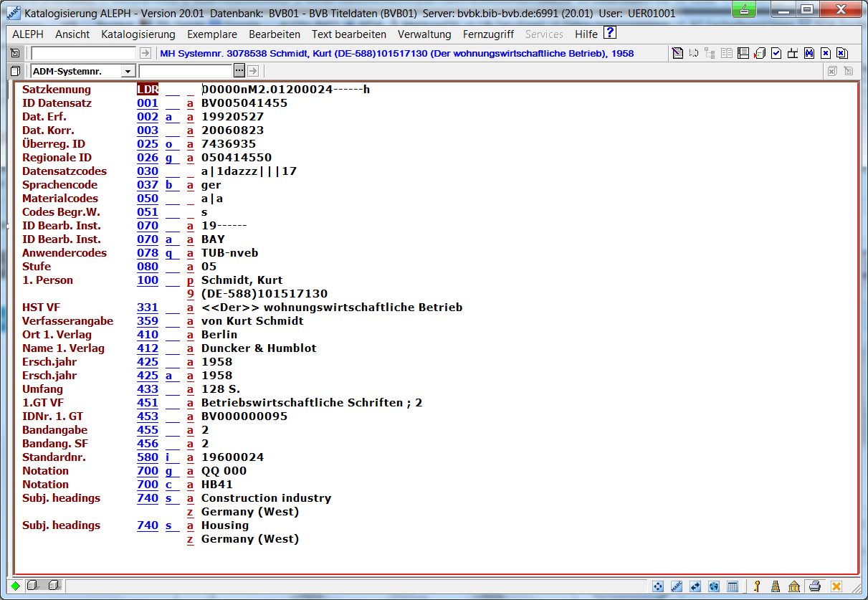The image size is (868, 600).
Task: Click field tag 100 link for 1. Person
Action: click(148, 280)
